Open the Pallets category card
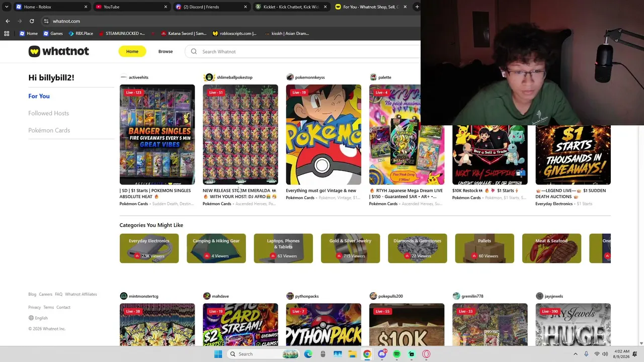644x362 pixels. pyautogui.click(x=485, y=248)
